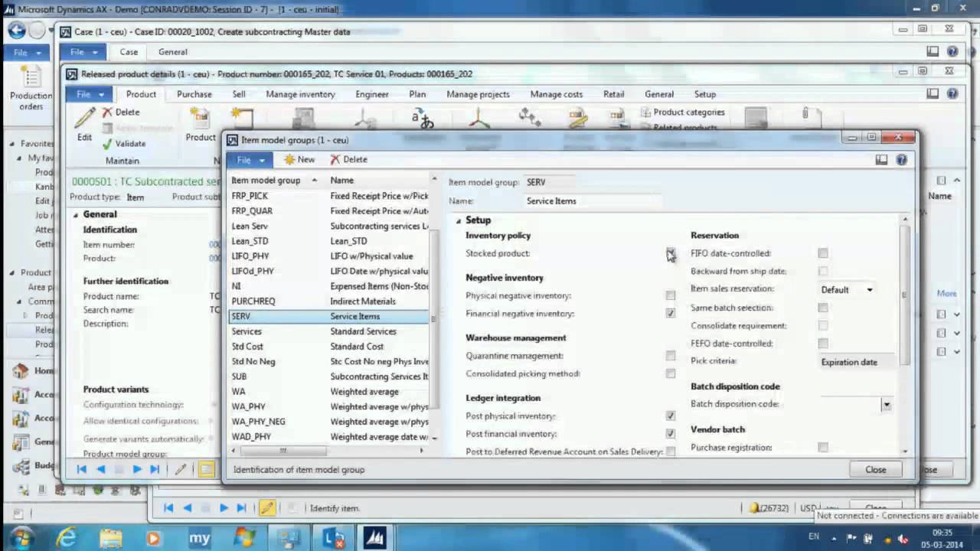
Task: Select the SUB item model group row
Action: point(329,377)
